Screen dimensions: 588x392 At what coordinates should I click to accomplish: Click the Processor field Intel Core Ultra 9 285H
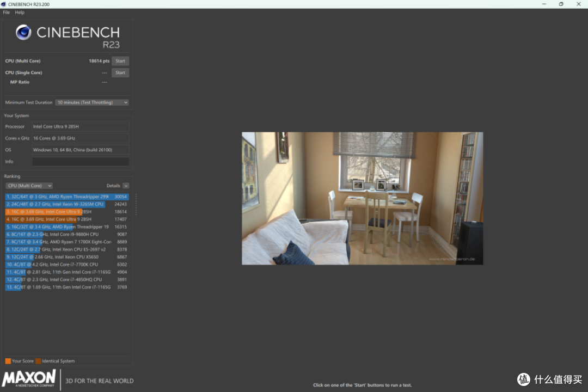click(80, 127)
